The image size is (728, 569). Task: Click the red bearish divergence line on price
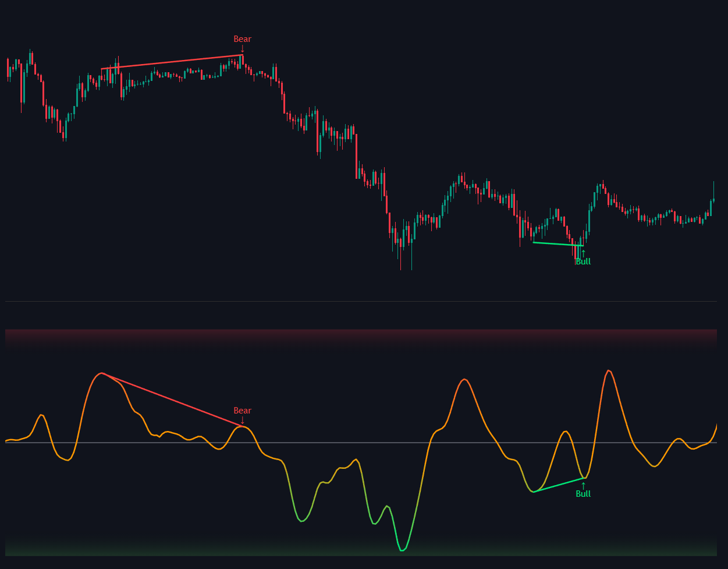(x=172, y=62)
